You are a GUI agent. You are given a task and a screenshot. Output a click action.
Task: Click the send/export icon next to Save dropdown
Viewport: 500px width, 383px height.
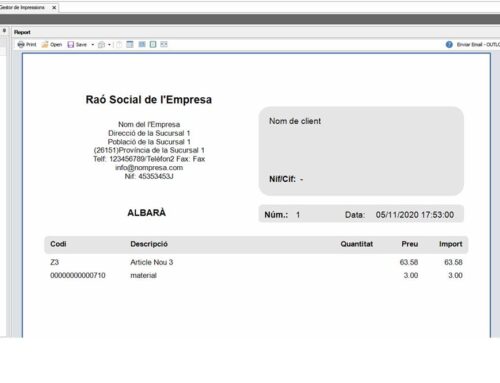click(102, 45)
